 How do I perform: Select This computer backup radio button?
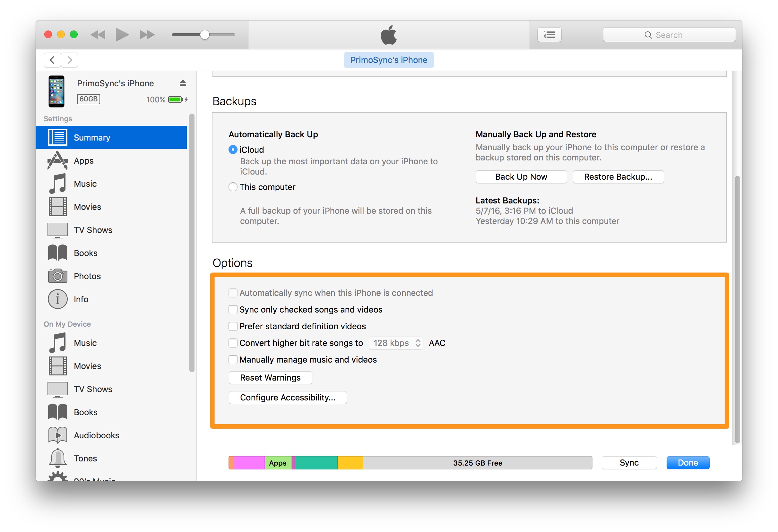tap(233, 187)
